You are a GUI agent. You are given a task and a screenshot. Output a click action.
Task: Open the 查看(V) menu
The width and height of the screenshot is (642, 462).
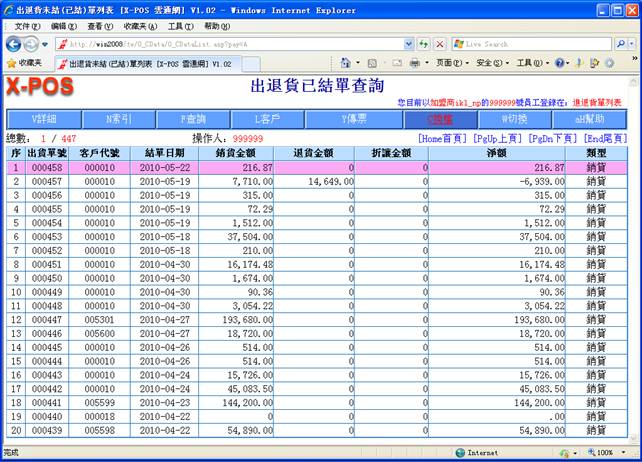99,25
